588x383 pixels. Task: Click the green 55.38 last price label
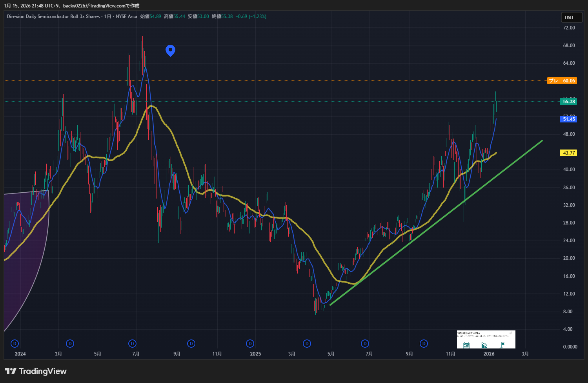pos(568,102)
